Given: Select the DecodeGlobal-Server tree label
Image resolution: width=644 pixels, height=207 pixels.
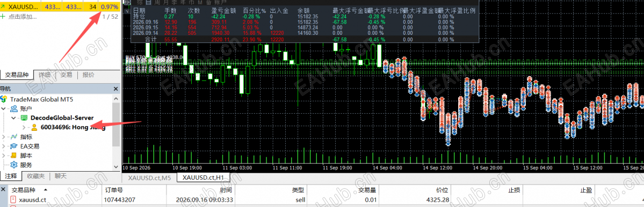Looking at the screenshot, I should point(62,118).
